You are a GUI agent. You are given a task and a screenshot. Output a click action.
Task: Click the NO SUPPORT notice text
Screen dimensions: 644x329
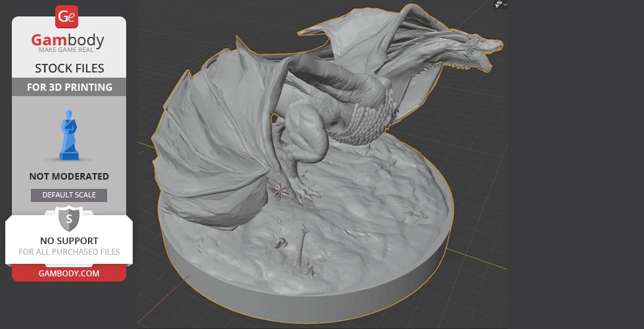coord(69,241)
